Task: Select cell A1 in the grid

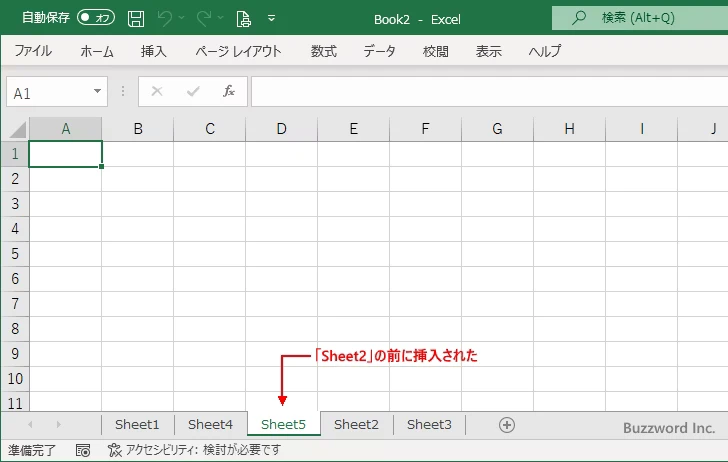Action: click(x=65, y=154)
